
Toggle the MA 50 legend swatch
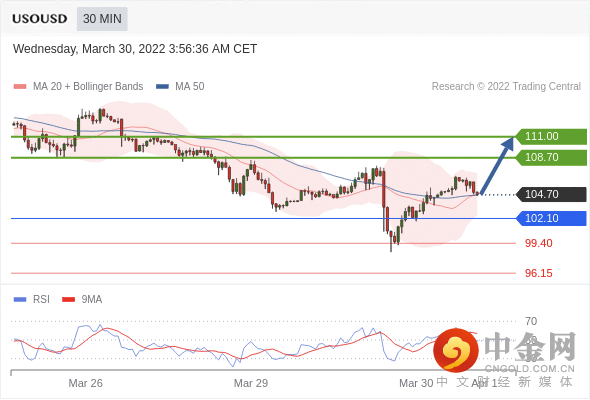point(162,87)
